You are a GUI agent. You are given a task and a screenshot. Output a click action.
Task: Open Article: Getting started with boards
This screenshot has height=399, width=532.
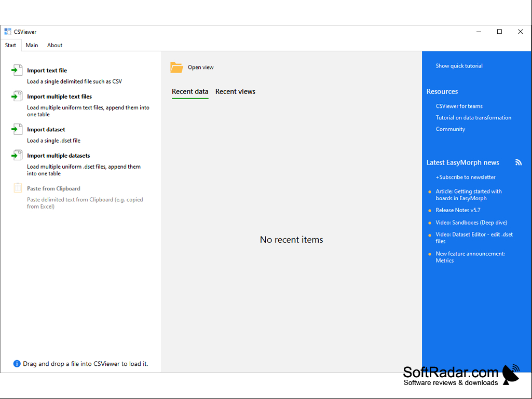[x=469, y=195]
